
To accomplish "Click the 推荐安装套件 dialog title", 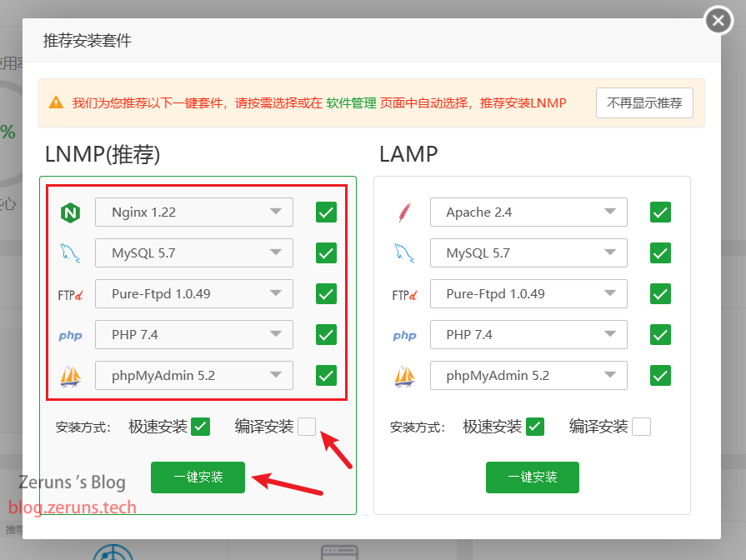I will point(87,41).
